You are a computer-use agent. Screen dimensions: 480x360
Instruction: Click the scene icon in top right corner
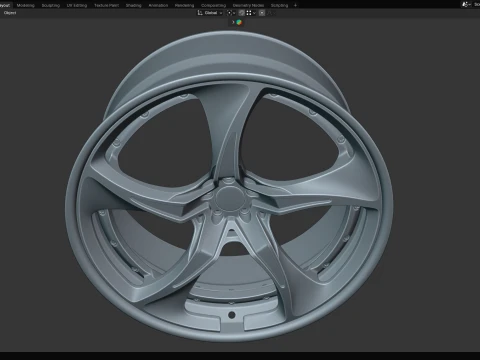pos(465,5)
